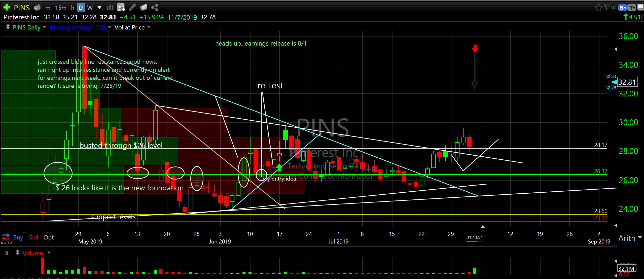The image size is (644, 279).
Task: Click the calendar add-indicator icon
Action: click(x=121, y=8)
